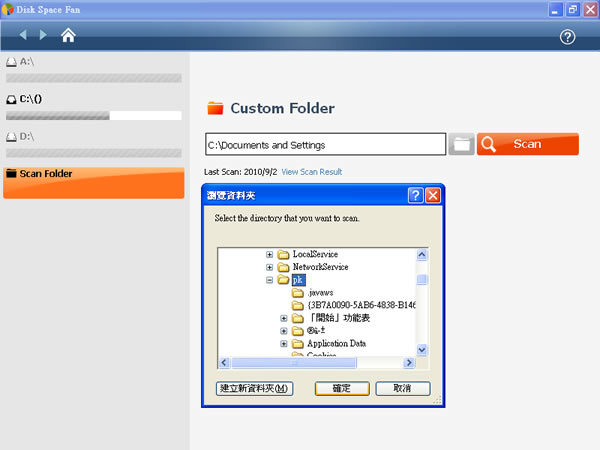Open the View Scan Result link
The width and height of the screenshot is (600, 450).
pos(312,172)
